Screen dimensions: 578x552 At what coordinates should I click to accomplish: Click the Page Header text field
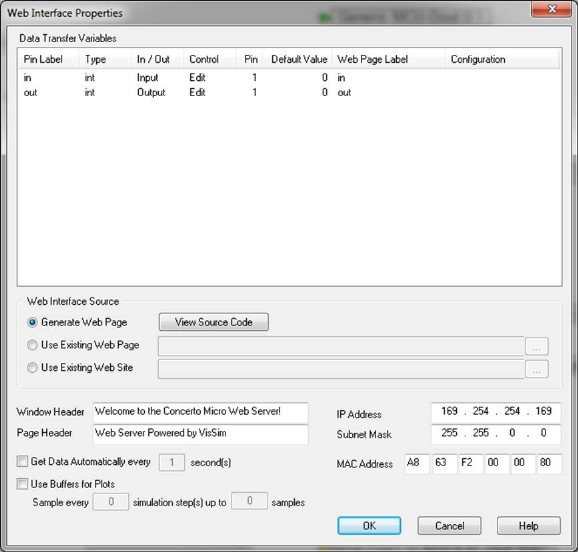click(x=200, y=434)
